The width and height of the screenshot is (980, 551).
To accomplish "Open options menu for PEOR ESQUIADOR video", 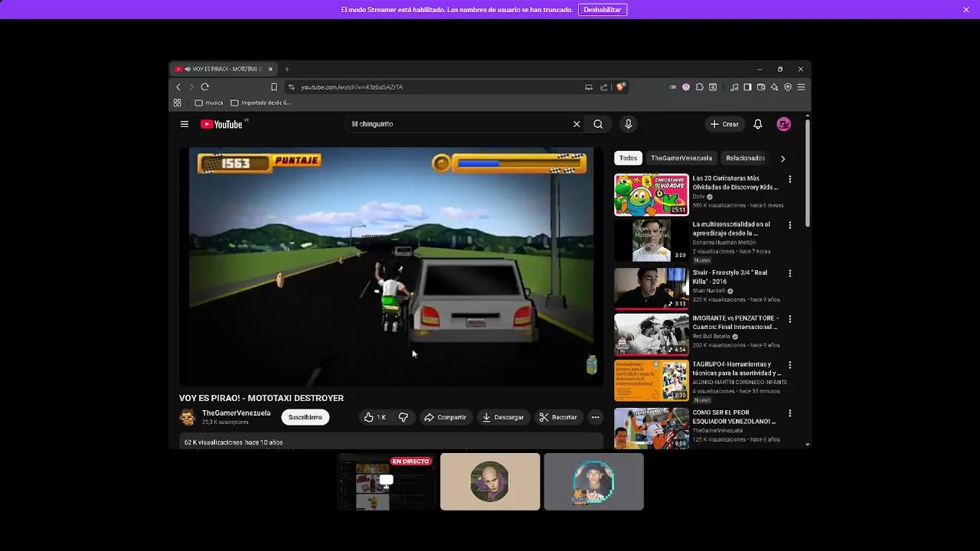I will (x=790, y=413).
